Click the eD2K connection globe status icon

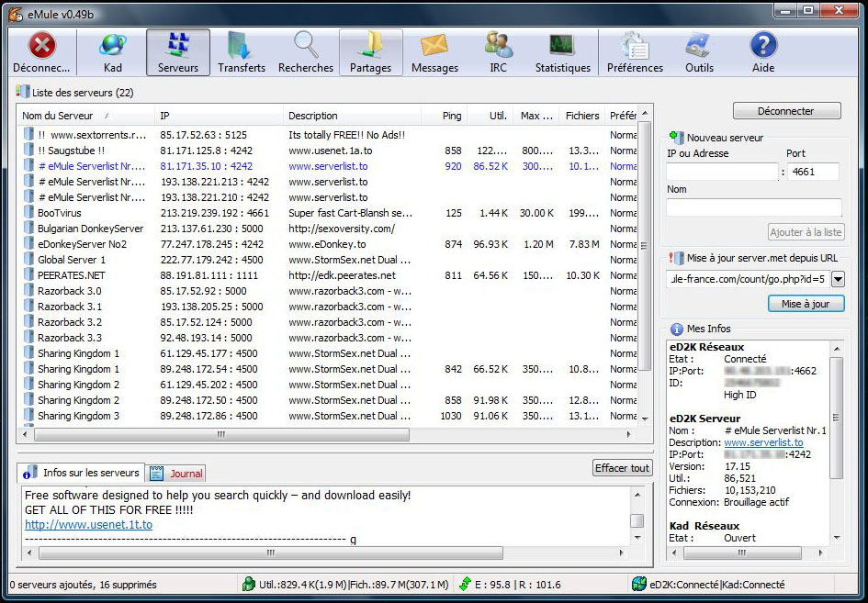click(638, 584)
